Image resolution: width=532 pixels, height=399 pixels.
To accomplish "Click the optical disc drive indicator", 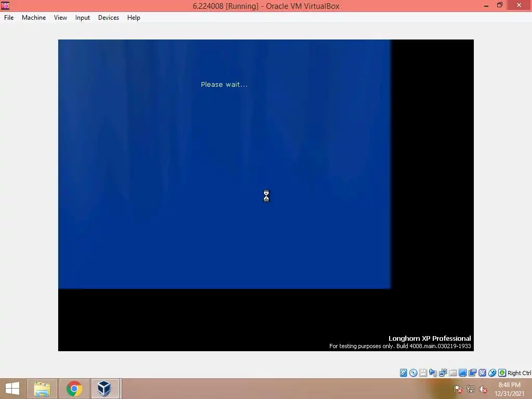I will 413,373.
